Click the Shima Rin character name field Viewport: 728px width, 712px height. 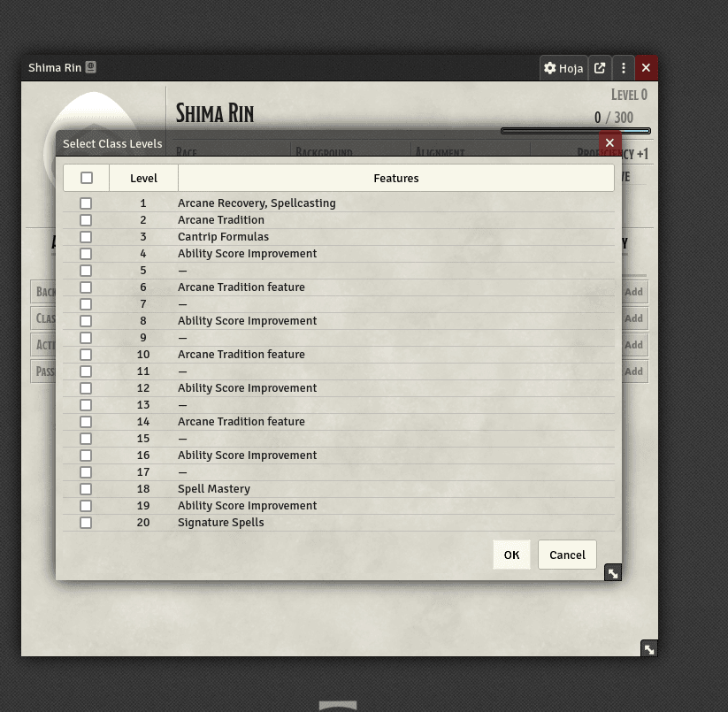pyautogui.click(x=215, y=113)
